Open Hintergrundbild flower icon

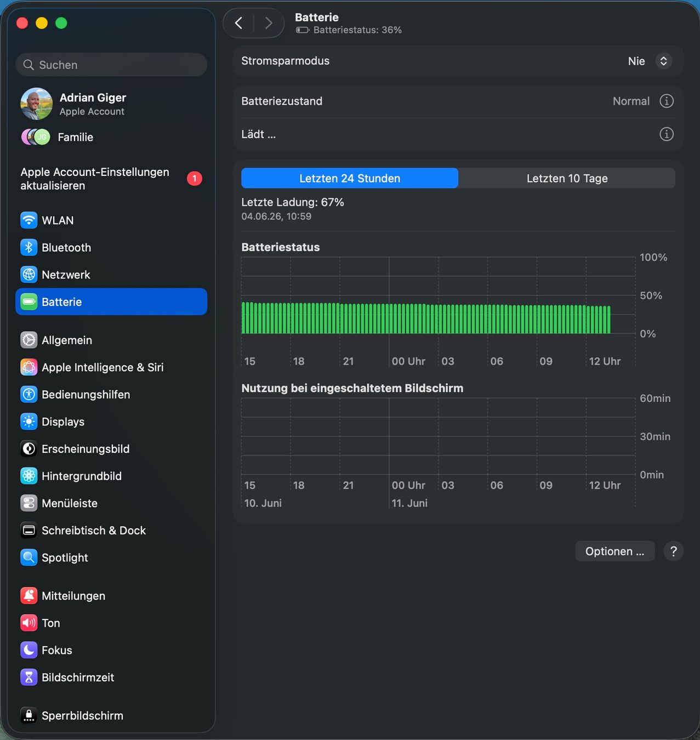coord(29,476)
